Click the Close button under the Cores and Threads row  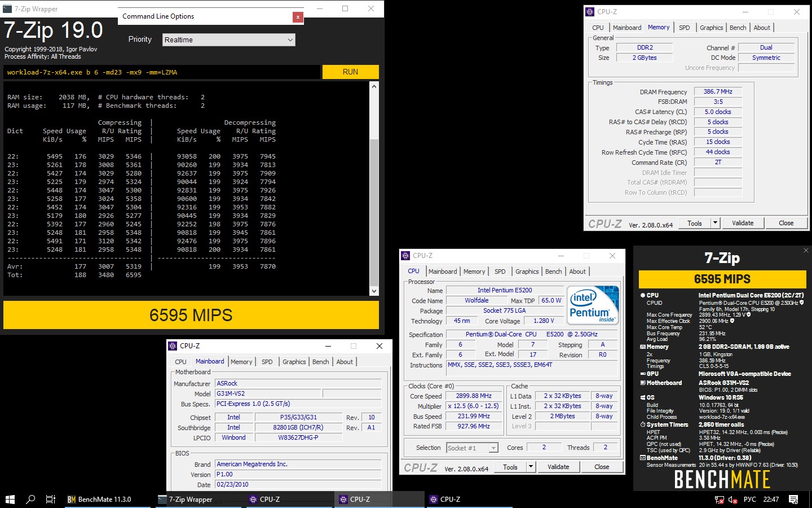[x=602, y=467]
